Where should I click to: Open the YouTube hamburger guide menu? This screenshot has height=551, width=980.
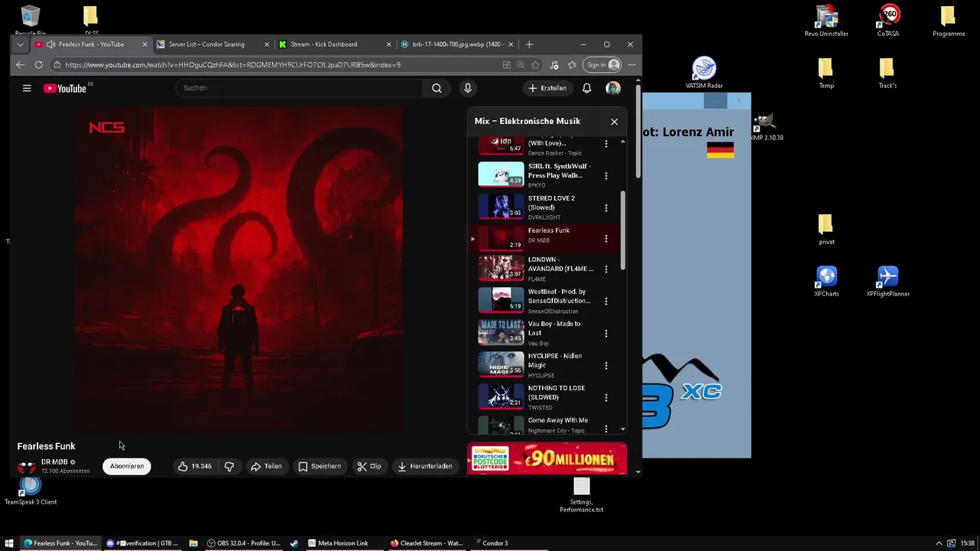pos(27,88)
